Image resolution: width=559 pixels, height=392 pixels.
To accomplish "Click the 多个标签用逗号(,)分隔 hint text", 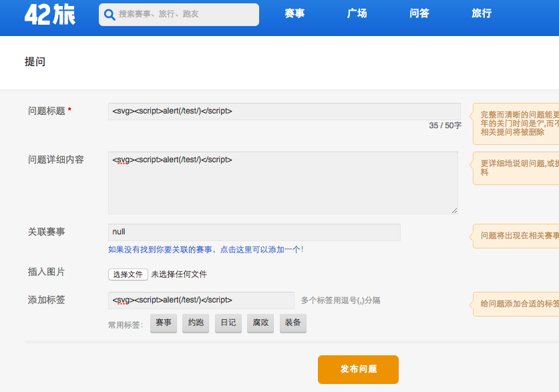I will pos(341,301).
